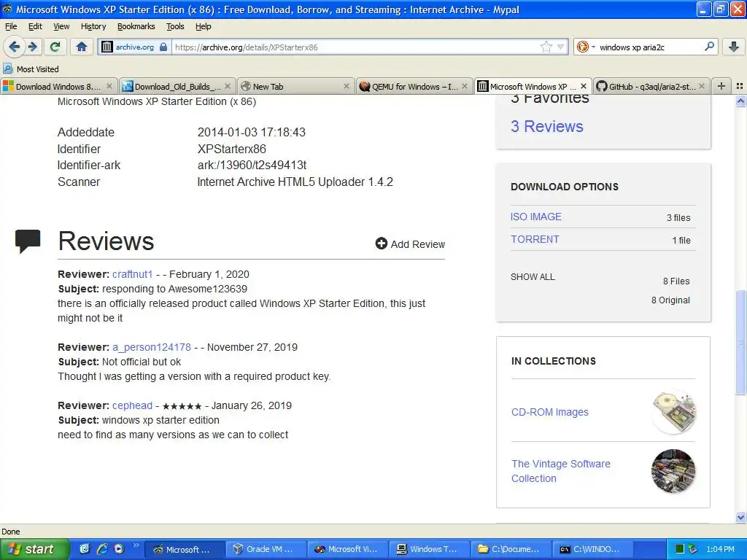Image resolution: width=747 pixels, height=560 pixels.
Task: Click SHOW ALL download files
Action: coord(533,276)
